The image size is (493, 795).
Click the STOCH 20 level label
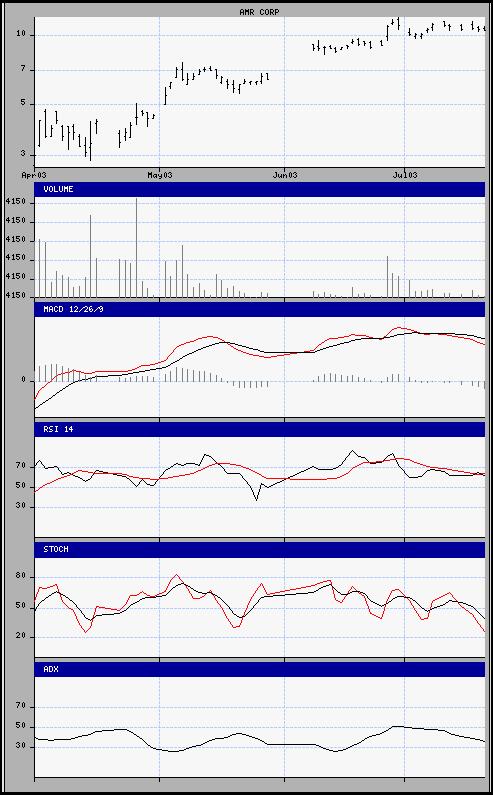point(21,637)
